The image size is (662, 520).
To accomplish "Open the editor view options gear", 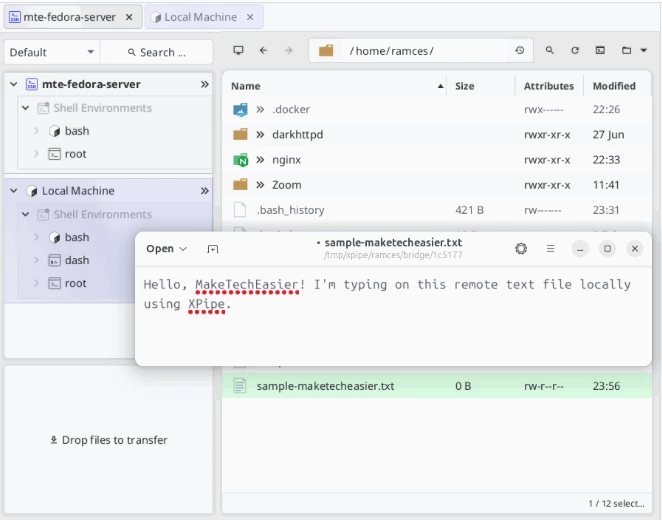I will coord(521,249).
